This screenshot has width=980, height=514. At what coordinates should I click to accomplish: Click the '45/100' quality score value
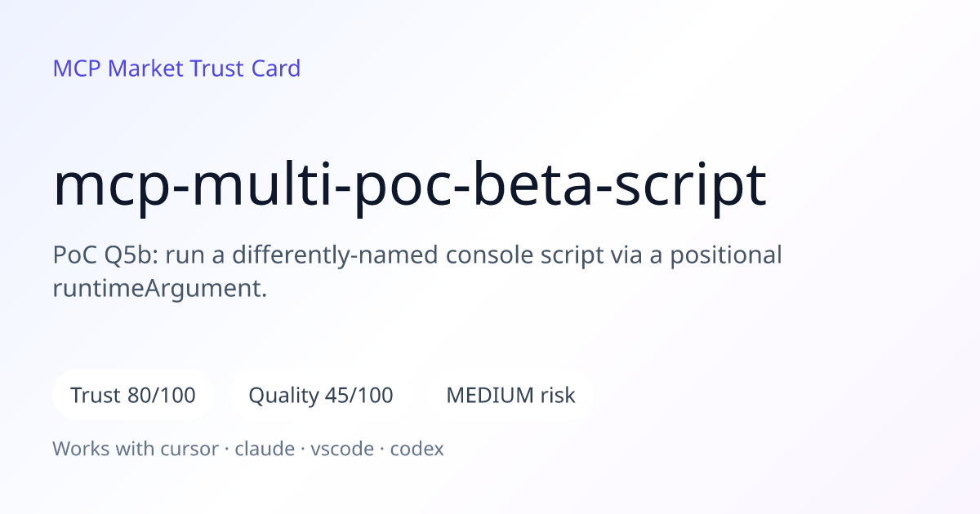click(x=359, y=396)
